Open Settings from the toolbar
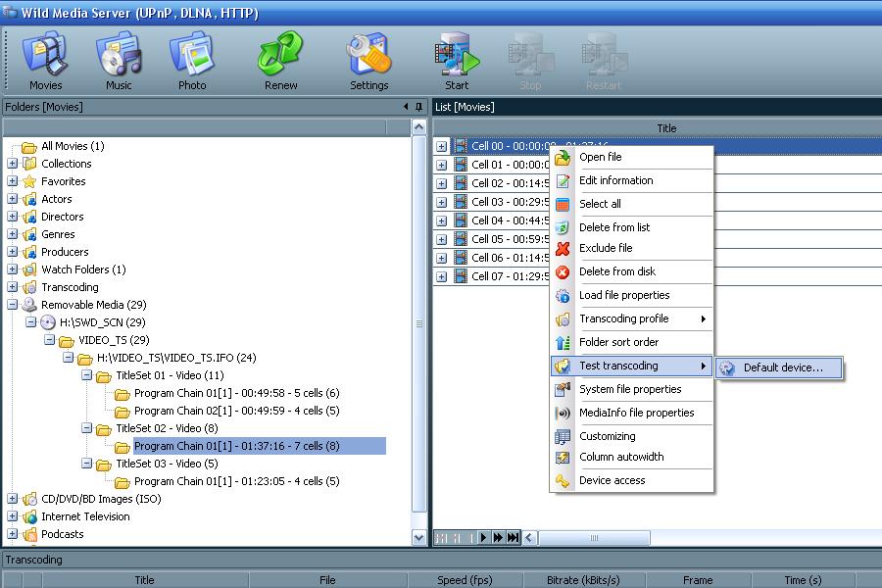This screenshot has height=588, width=882. [x=368, y=61]
